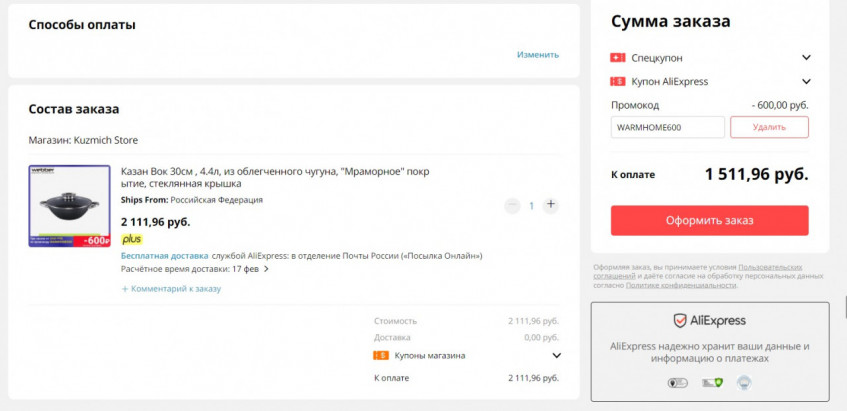
Task: Click the promo code field WARMHOME600
Action: click(667, 127)
